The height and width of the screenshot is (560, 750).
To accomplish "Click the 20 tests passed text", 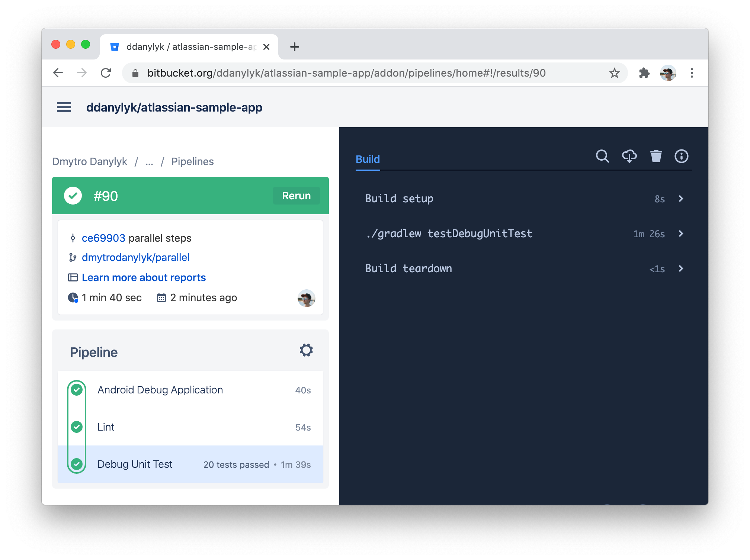I will 236,464.
